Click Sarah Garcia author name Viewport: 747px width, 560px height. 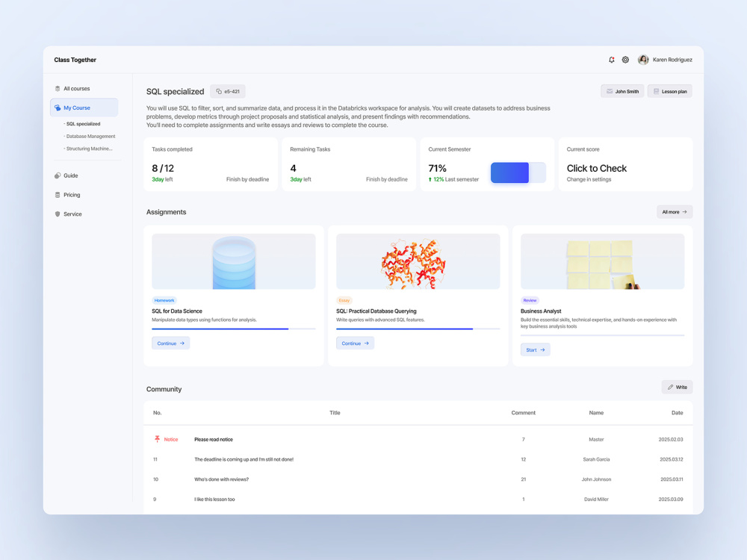coord(596,459)
